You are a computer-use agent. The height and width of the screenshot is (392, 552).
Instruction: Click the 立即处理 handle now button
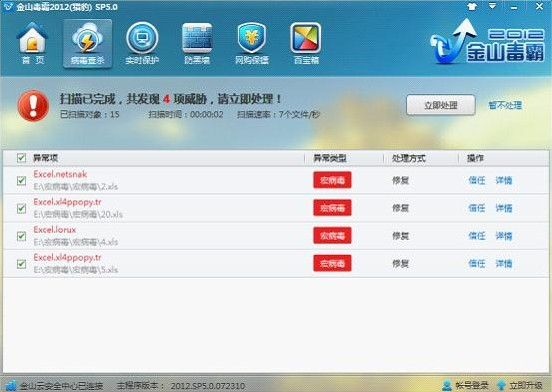pyautogui.click(x=441, y=105)
